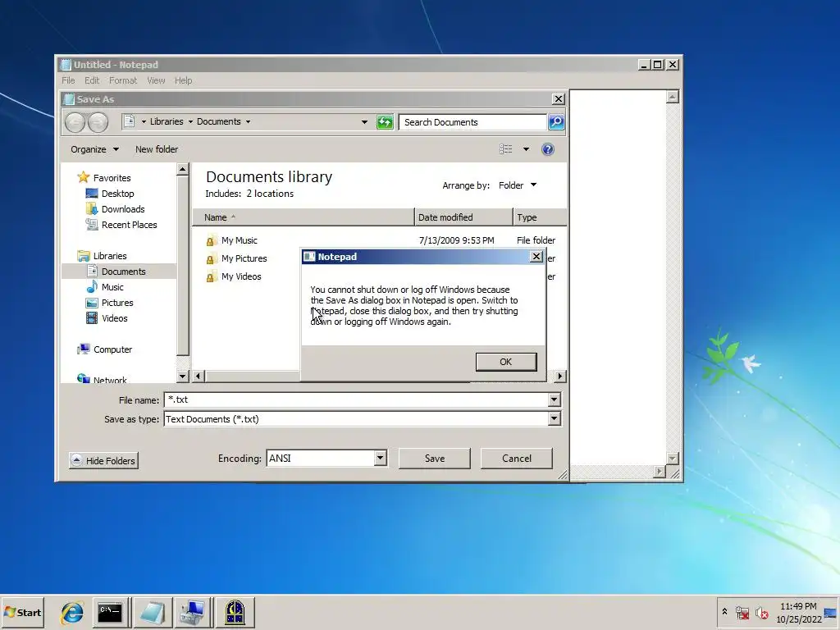Expand the view options dropdown arrow
The width and height of the screenshot is (840, 630).
[526, 149]
